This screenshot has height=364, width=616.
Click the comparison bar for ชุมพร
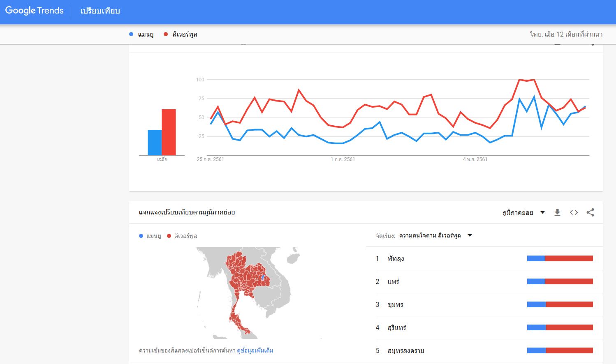560,304
